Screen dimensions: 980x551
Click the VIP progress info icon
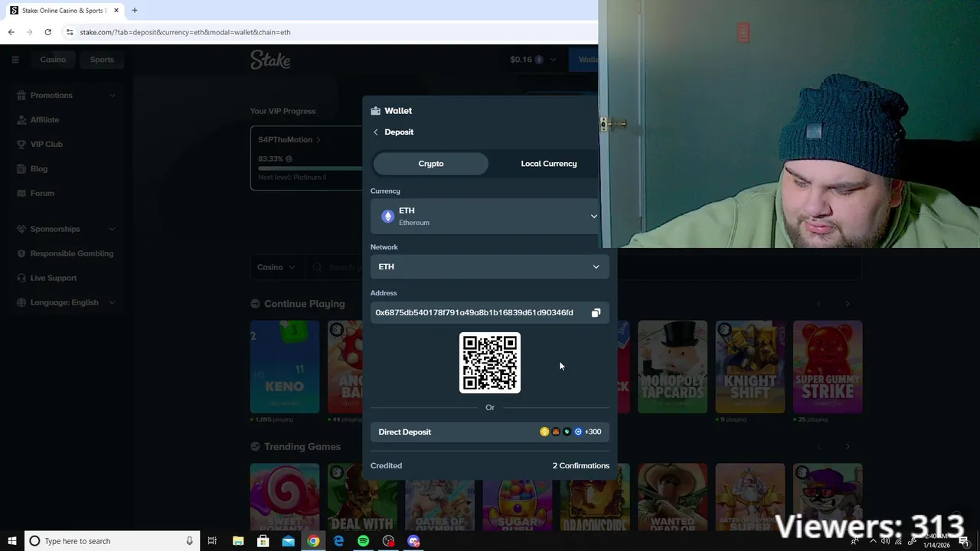click(x=289, y=159)
